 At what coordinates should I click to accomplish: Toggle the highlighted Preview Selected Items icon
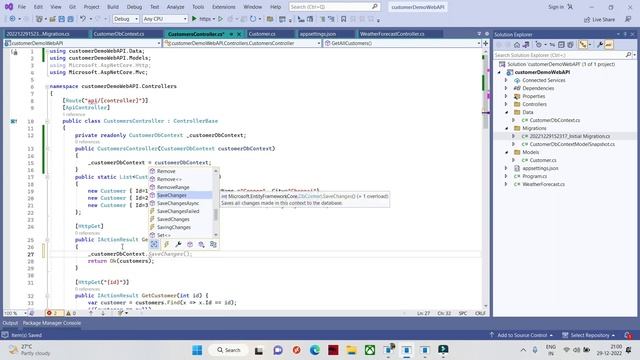[609, 45]
